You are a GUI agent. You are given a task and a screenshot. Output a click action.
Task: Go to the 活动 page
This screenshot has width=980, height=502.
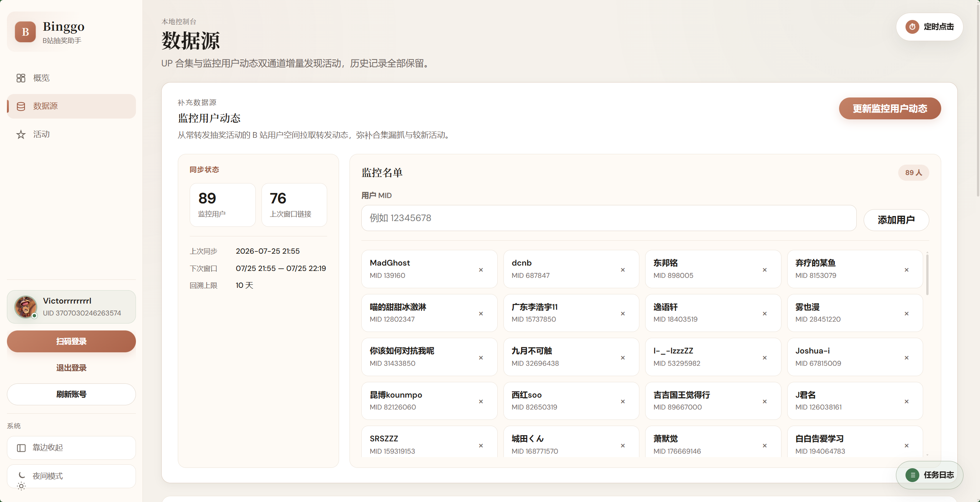[x=71, y=134]
